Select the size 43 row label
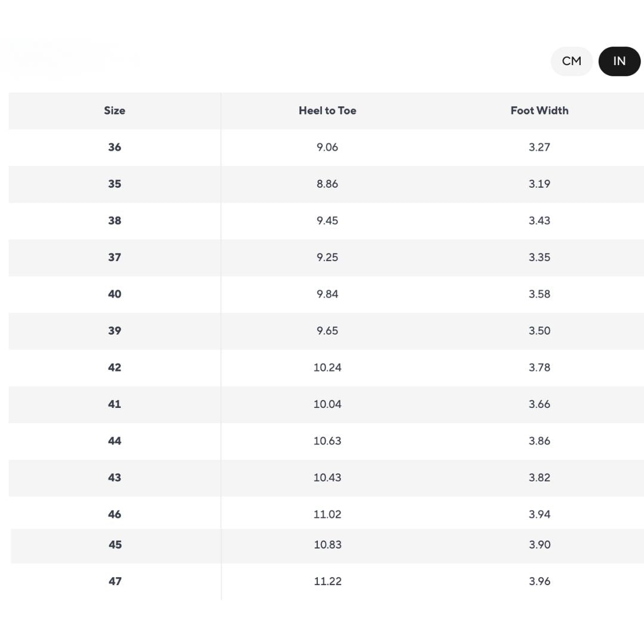Viewport: 644px width, 644px height. coord(114,478)
